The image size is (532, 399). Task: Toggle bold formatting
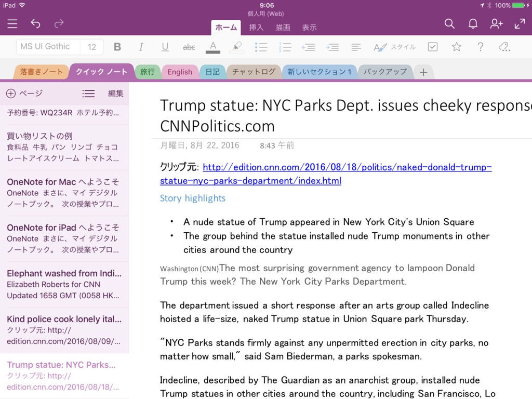click(x=117, y=47)
